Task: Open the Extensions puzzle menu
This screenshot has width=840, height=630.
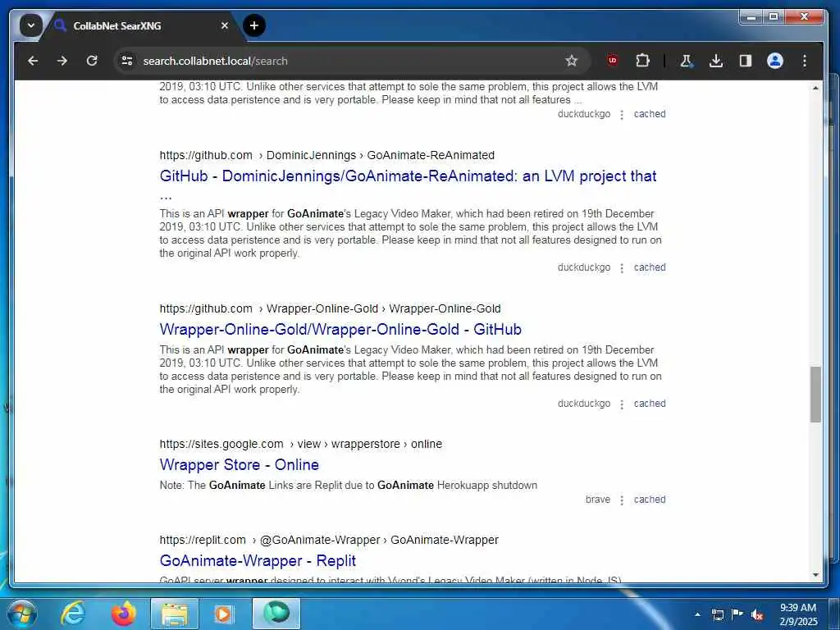Action: click(x=642, y=61)
